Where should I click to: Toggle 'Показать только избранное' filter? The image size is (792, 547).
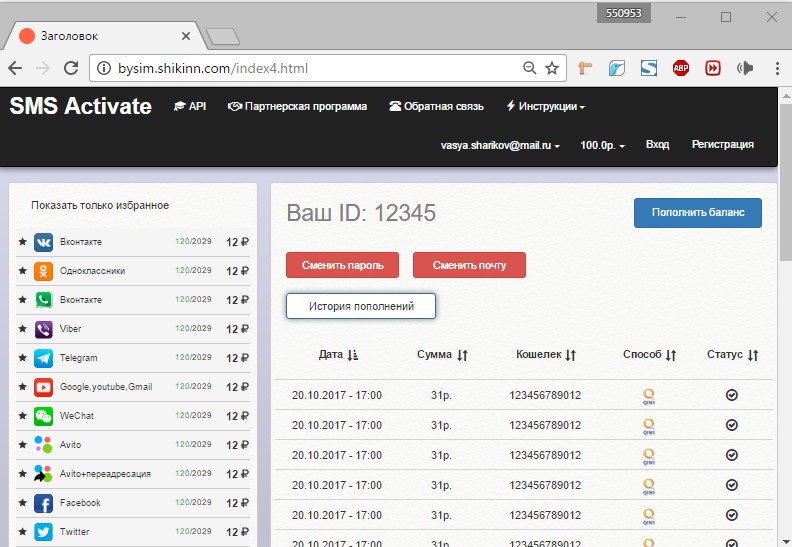pyautogui.click(x=100, y=206)
